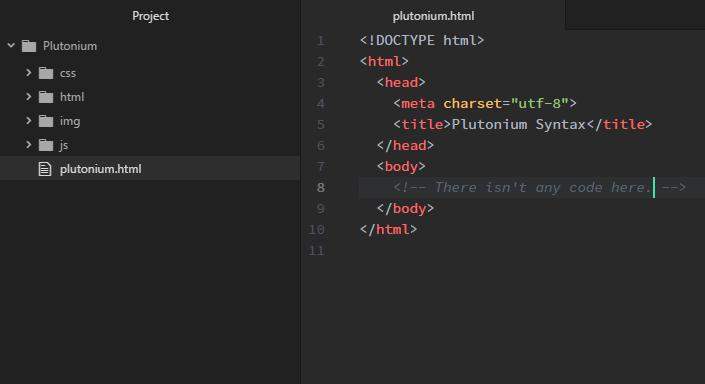Click line number 10 in gutter
This screenshot has width=705, height=384.
(x=317, y=230)
